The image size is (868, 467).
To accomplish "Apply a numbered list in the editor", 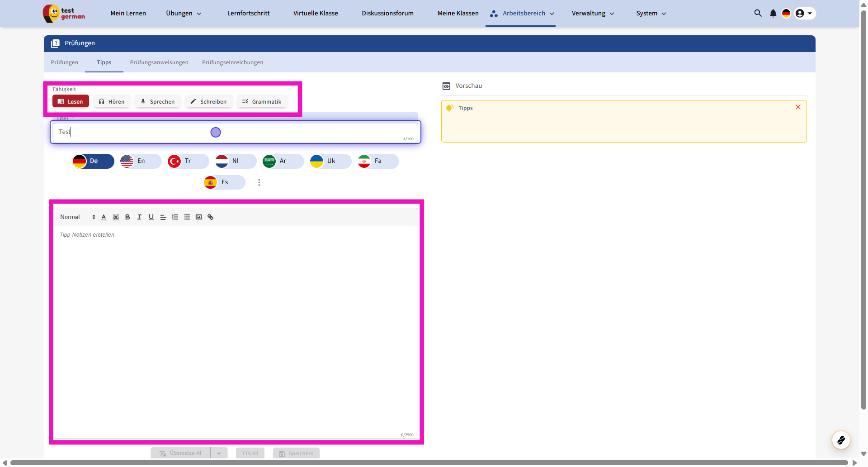I will (x=175, y=217).
